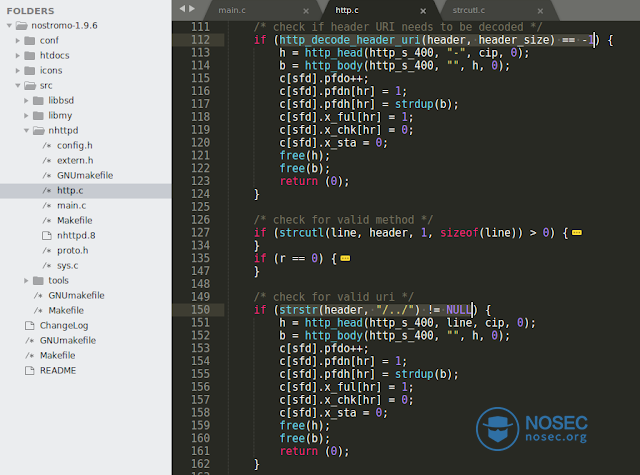Screen dimensions: 640x475
Task: Open Makefile inside nhttpd folder
Action: [75, 221]
